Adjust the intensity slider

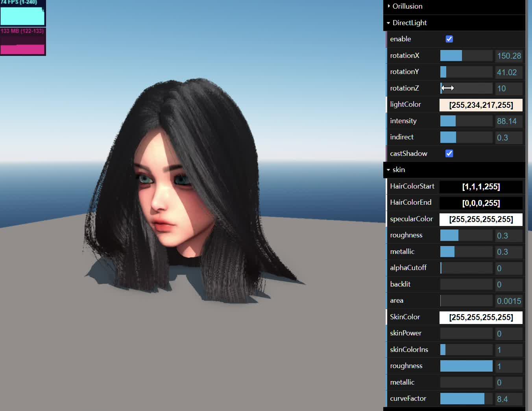(466, 121)
